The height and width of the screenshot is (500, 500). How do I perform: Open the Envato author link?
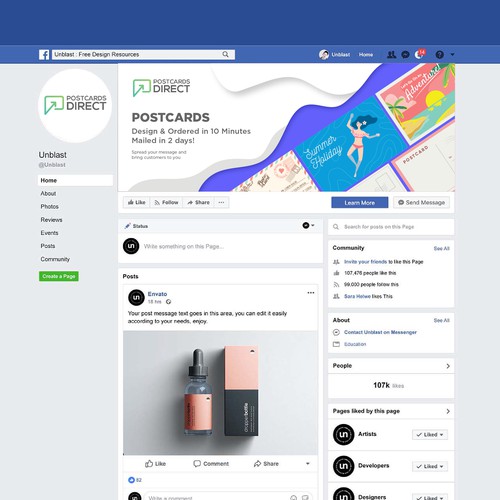coord(157,294)
